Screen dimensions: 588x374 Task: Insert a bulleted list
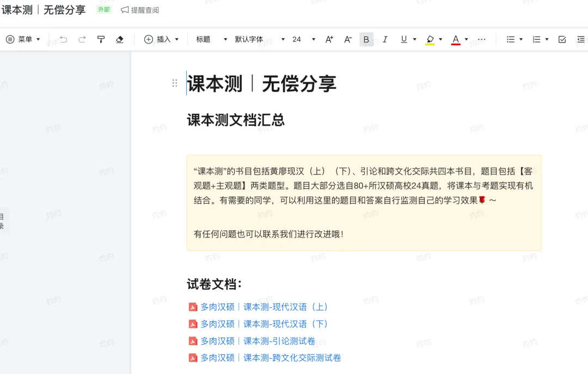pos(510,39)
